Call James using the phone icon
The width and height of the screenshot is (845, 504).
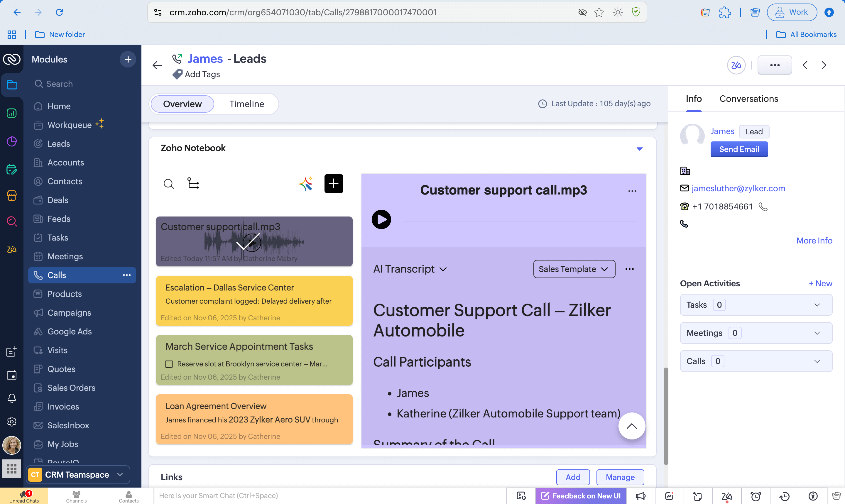click(x=763, y=207)
